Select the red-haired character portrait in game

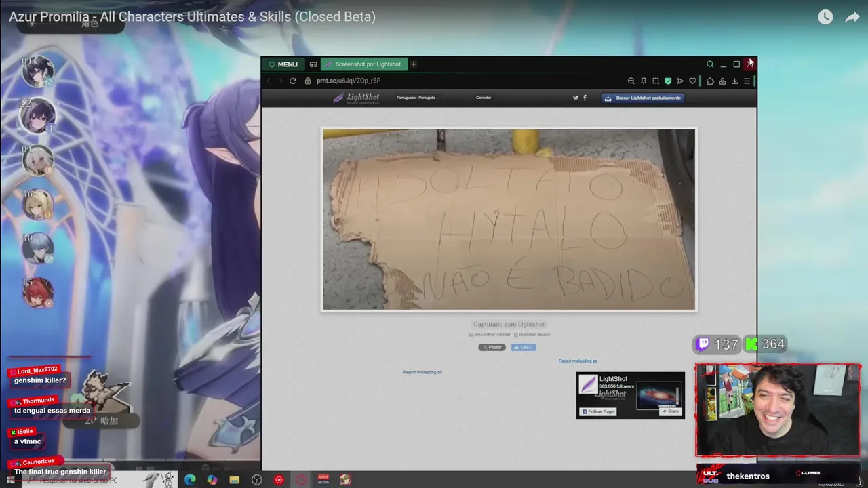[x=37, y=292]
